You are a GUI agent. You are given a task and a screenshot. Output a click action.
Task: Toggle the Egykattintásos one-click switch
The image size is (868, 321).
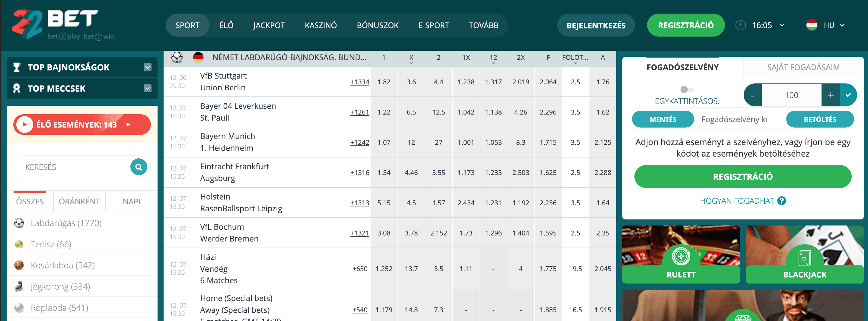(687, 89)
